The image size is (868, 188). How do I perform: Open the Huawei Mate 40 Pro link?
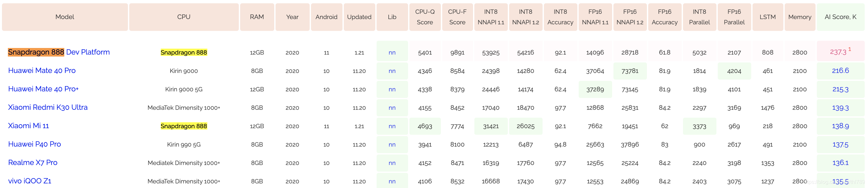42,71
